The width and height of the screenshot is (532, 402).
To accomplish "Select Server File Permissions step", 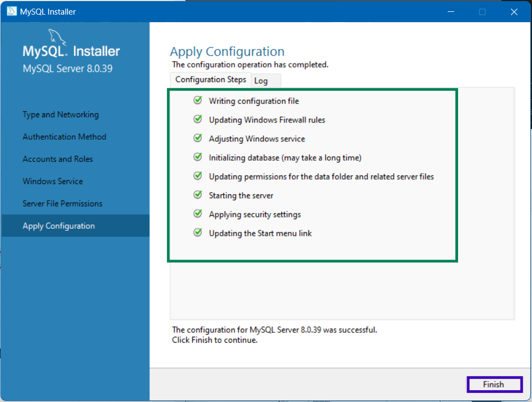I will 63,203.
